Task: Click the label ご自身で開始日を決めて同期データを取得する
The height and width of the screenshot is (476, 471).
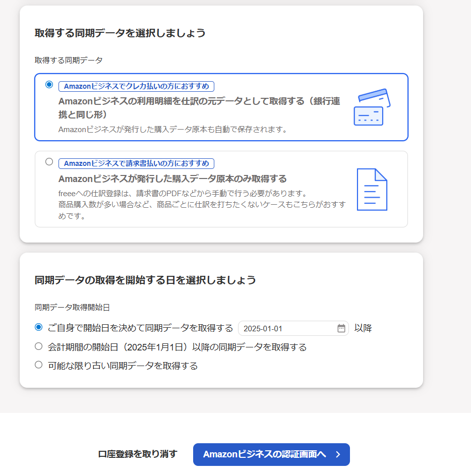Action: point(140,328)
